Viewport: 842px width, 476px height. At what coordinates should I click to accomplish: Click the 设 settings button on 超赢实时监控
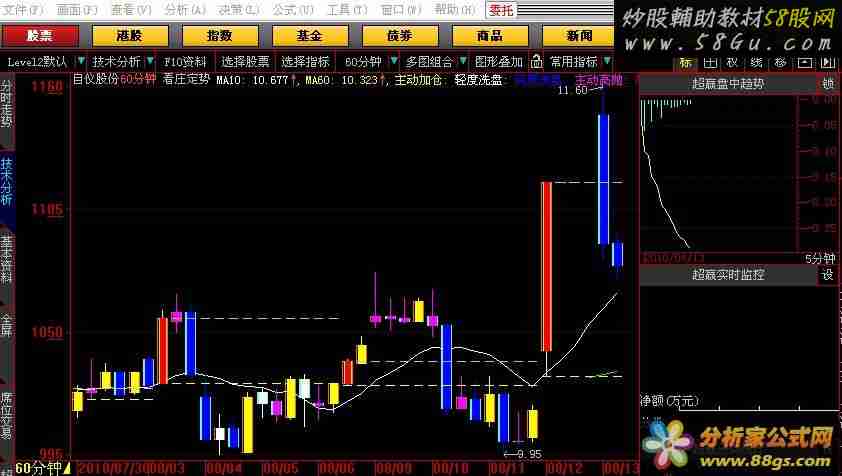pyautogui.click(x=828, y=275)
